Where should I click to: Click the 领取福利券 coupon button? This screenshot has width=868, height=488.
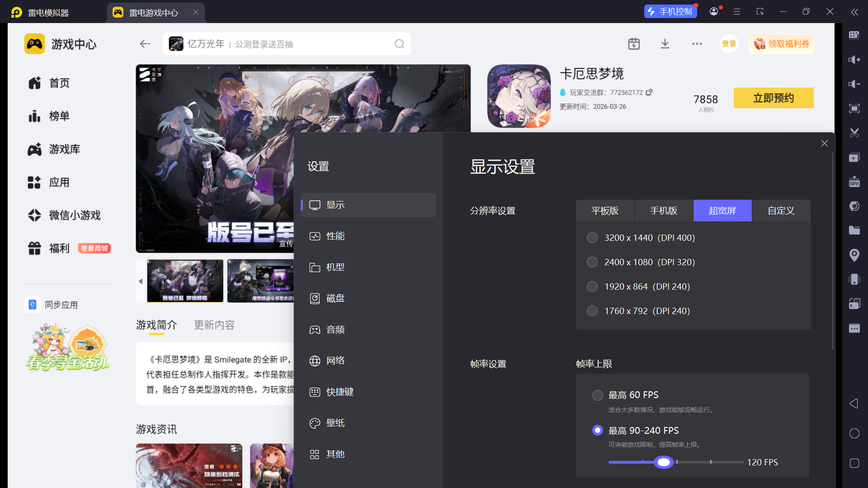point(781,43)
